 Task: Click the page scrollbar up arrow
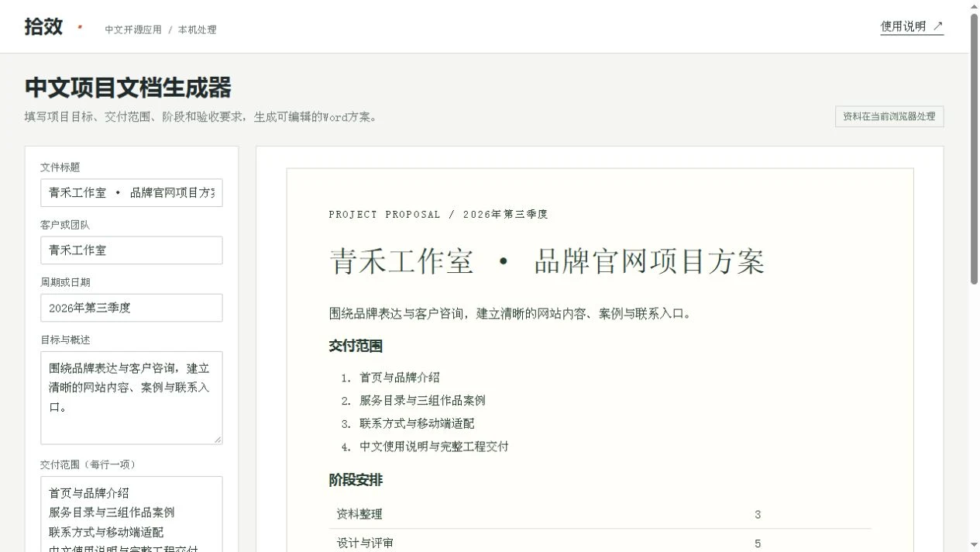pos(975,6)
